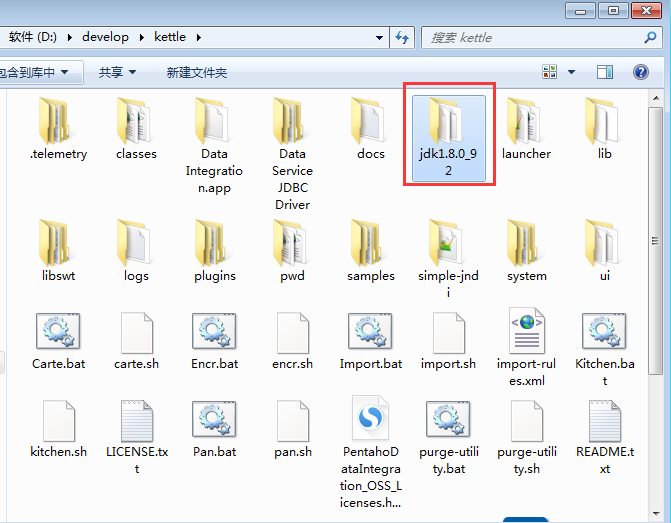This screenshot has width=671, height=523.
Task: Expand the view options dropdown arrow
Action: pyautogui.click(x=571, y=72)
